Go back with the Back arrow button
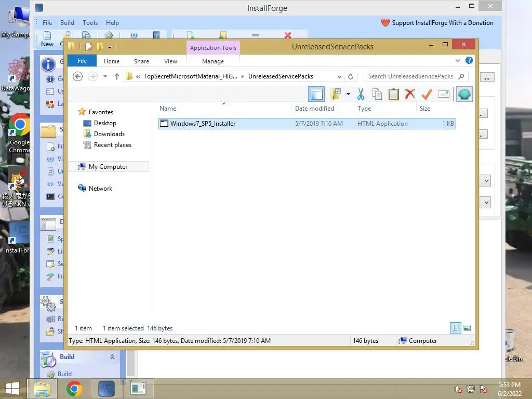This screenshot has height=399, width=532. pos(78,76)
